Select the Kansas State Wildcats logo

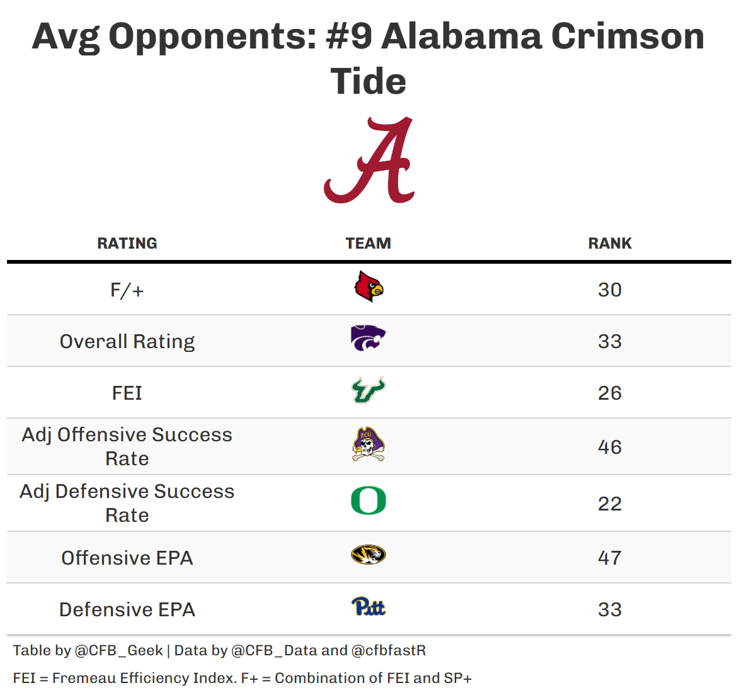368,339
